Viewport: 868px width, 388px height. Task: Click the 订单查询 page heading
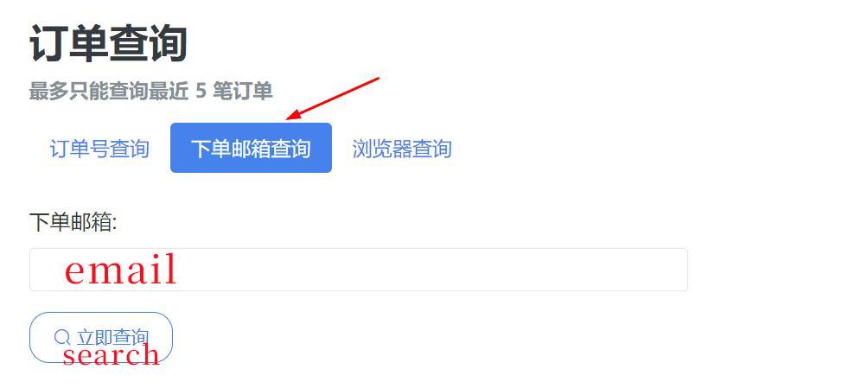(x=109, y=44)
